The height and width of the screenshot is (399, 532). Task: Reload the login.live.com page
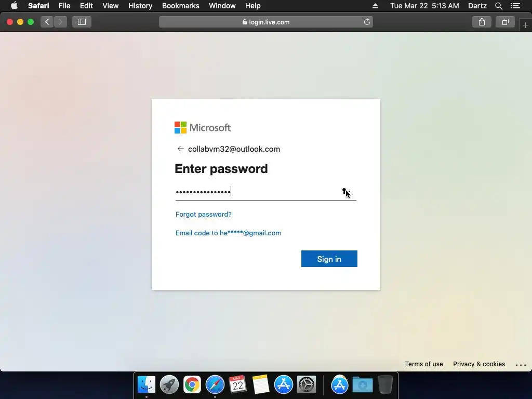point(367,22)
